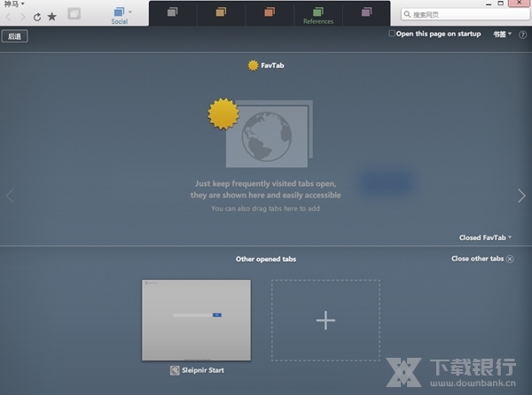Click the right arrow to next FavTab page

point(521,196)
